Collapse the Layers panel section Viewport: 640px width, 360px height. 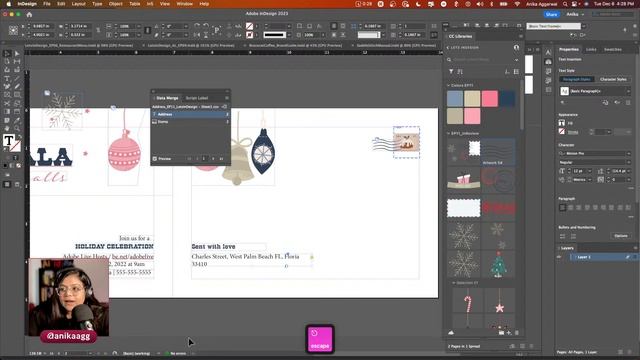click(559, 248)
